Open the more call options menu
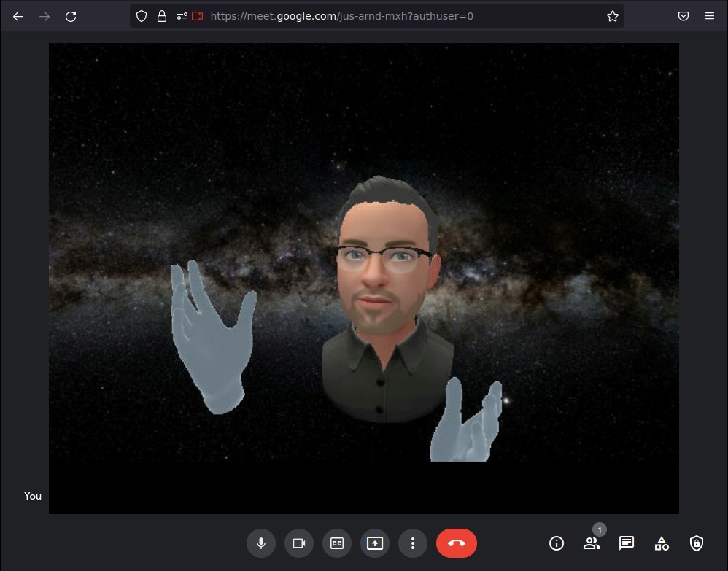The height and width of the screenshot is (571, 728). [413, 543]
